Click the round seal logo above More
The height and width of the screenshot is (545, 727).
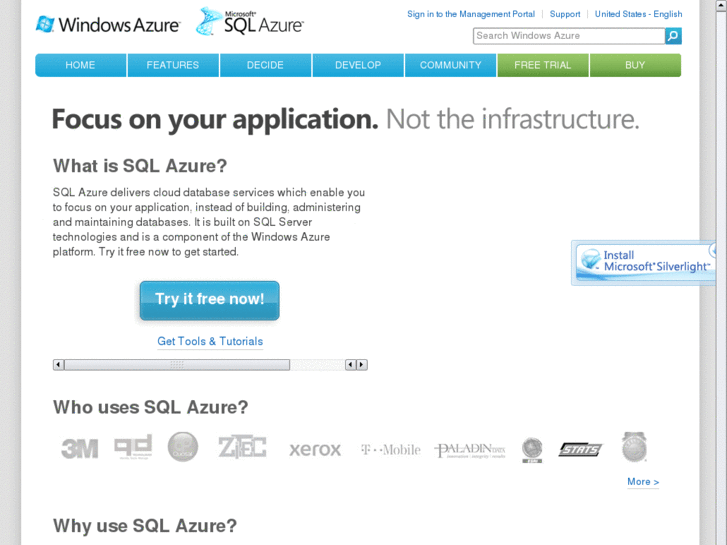point(634,447)
